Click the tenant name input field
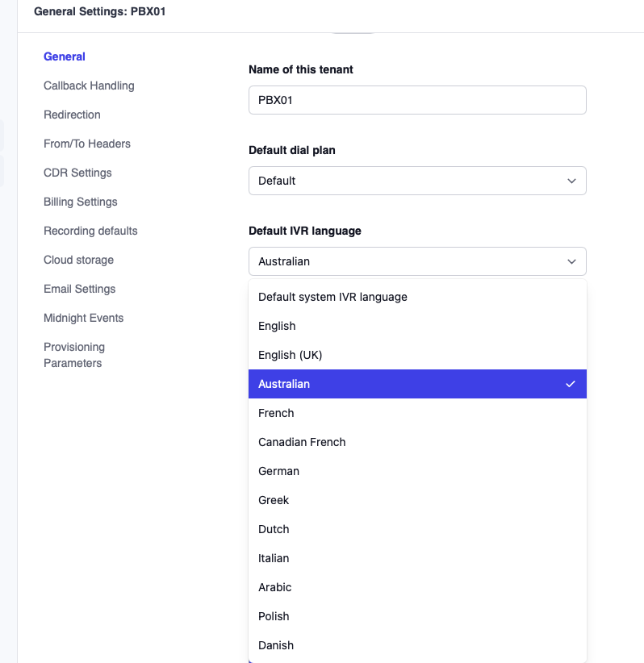 tap(416, 100)
